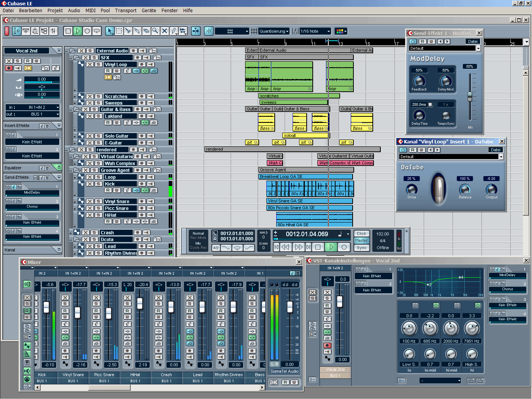Open the Projekt menu
Viewport: 532px width, 399px height.
click(x=55, y=11)
